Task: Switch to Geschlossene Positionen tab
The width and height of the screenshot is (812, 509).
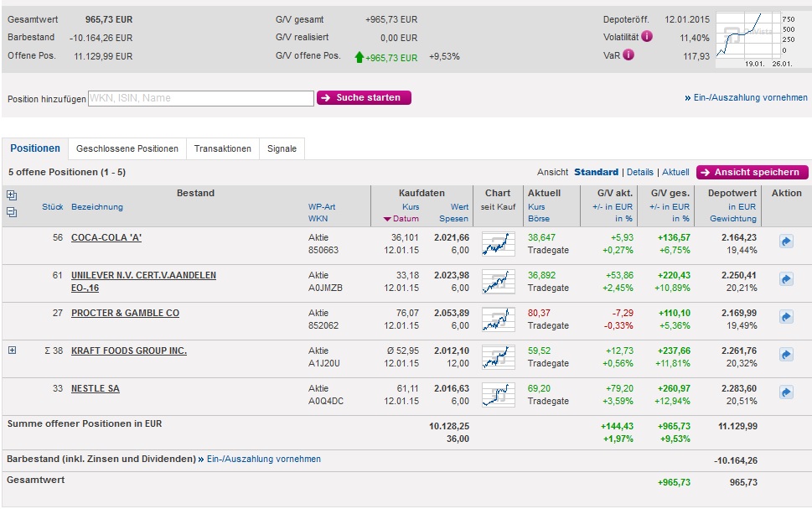Action: 127,148
